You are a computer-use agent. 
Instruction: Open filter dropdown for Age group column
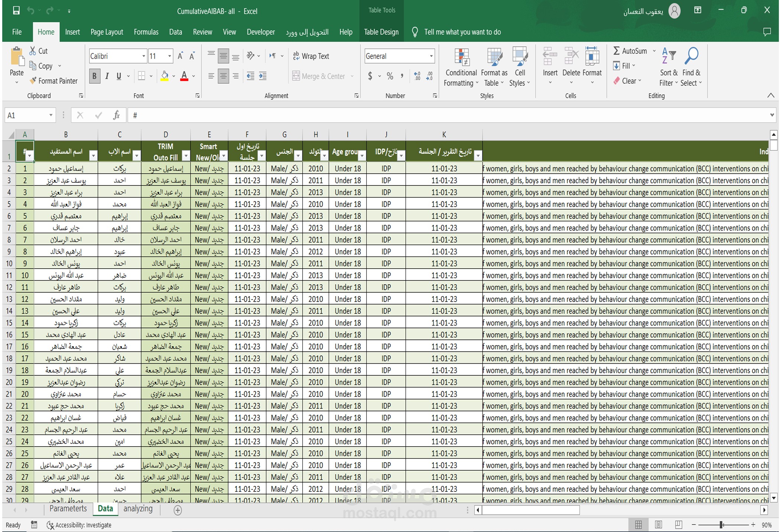362,156
